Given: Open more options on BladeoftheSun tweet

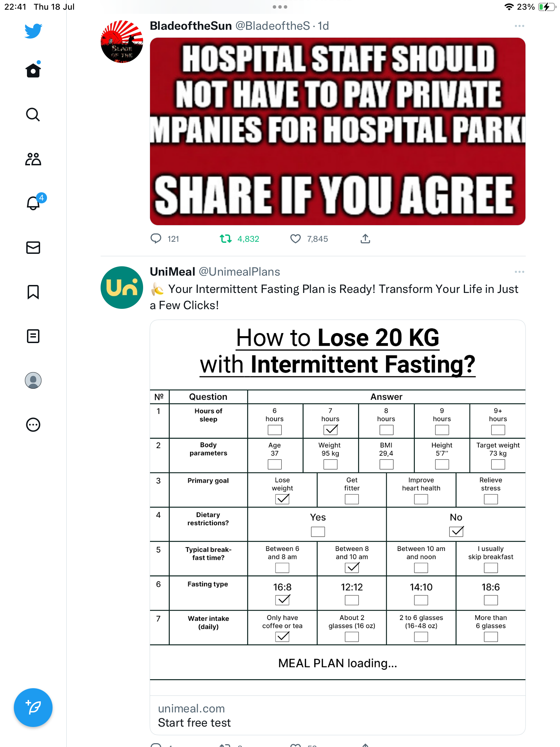Looking at the screenshot, I should point(519,26).
